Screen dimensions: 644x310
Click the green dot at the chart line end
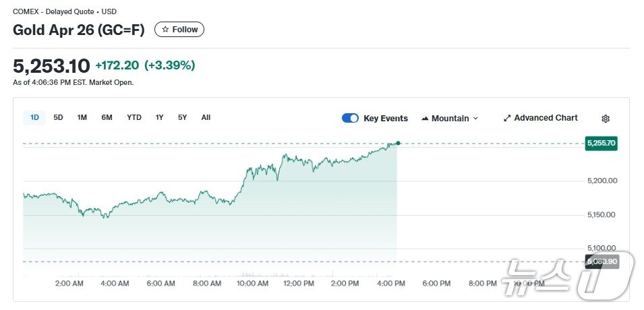pos(399,143)
